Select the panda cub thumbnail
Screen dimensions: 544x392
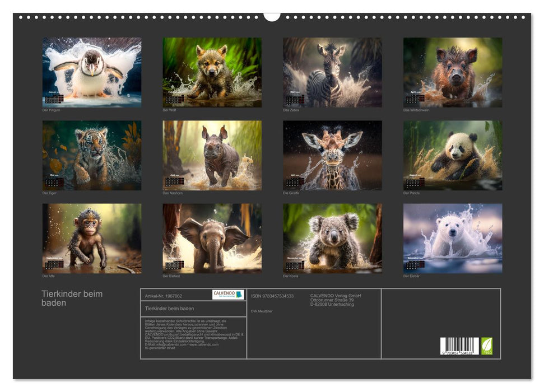(x=452, y=155)
